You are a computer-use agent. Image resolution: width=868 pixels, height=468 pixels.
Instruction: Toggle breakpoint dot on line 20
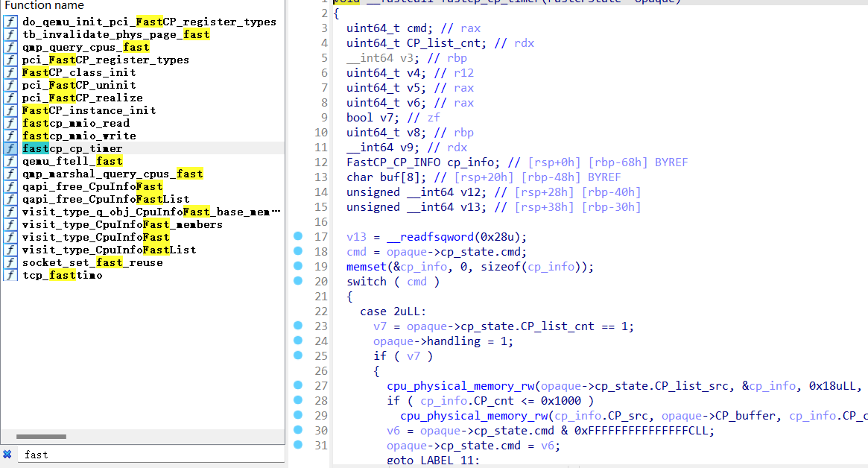click(298, 281)
